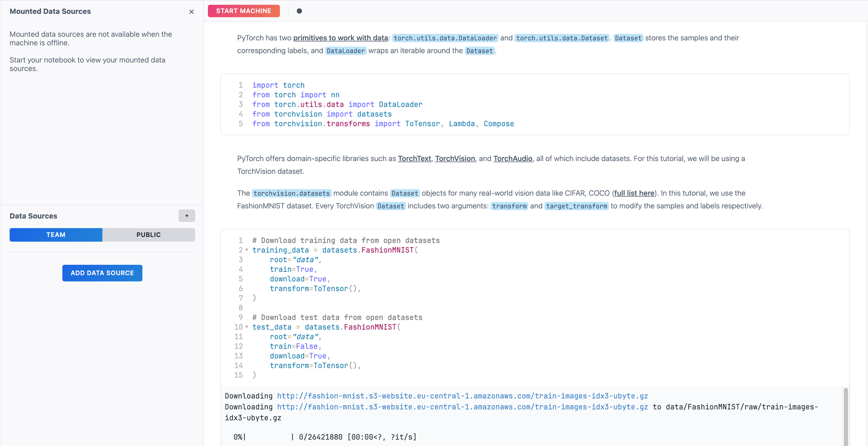Open the TorchText link

[x=414, y=159]
